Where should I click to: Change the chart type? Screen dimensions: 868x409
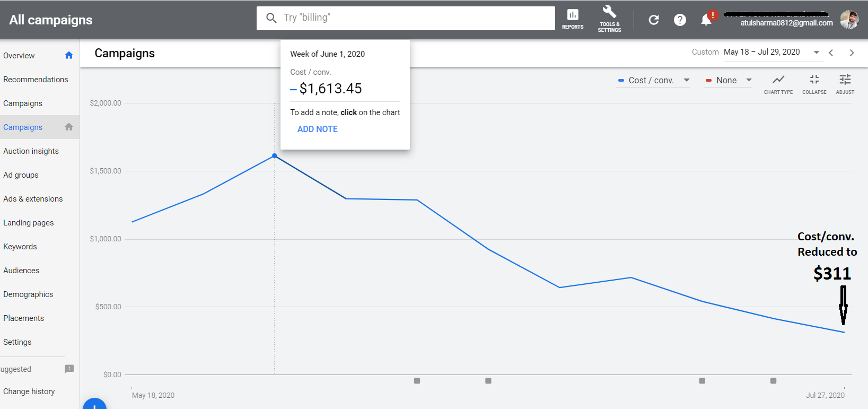pyautogui.click(x=778, y=83)
